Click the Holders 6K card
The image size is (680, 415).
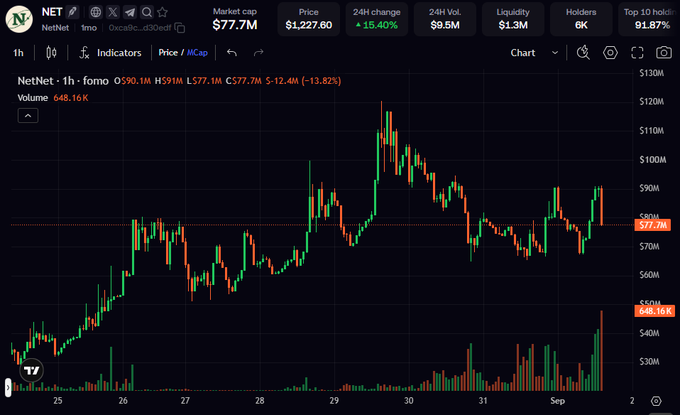(581, 19)
